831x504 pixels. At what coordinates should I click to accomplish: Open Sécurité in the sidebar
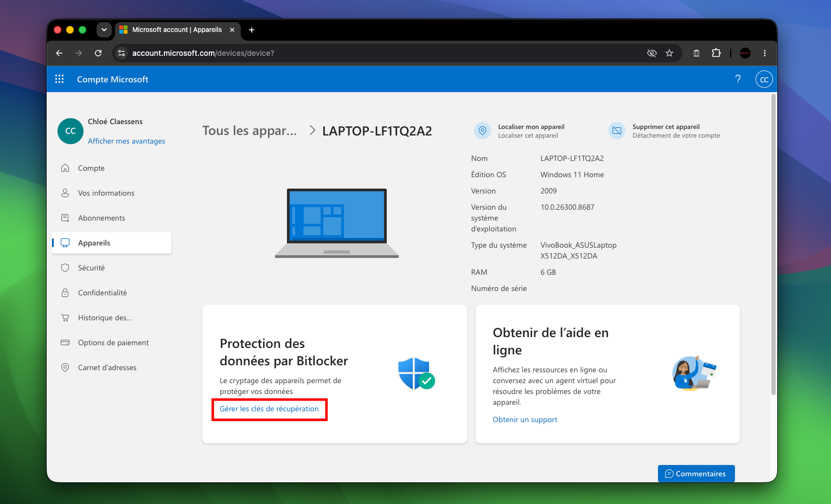pos(112,268)
